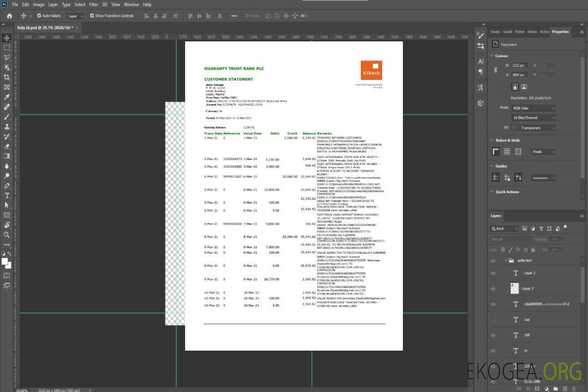Open the Window menu
The width and height of the screenshot is (588, 392).
(131, 4)
